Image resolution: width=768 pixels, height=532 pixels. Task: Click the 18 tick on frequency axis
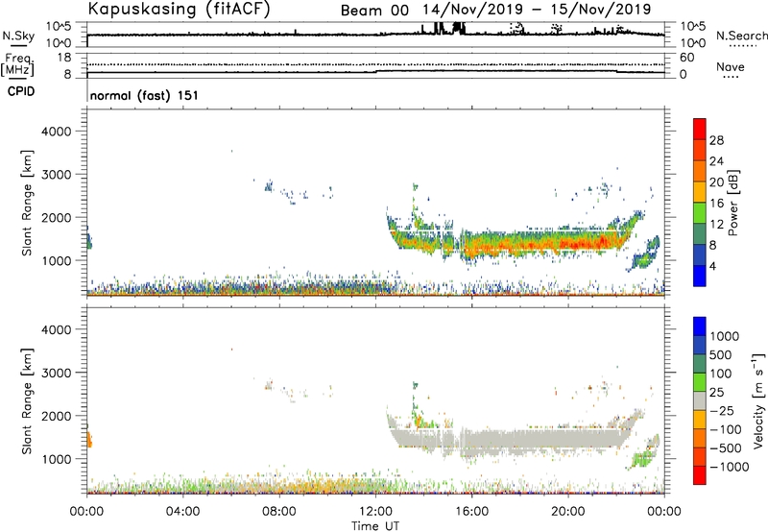tap(64, 58)
